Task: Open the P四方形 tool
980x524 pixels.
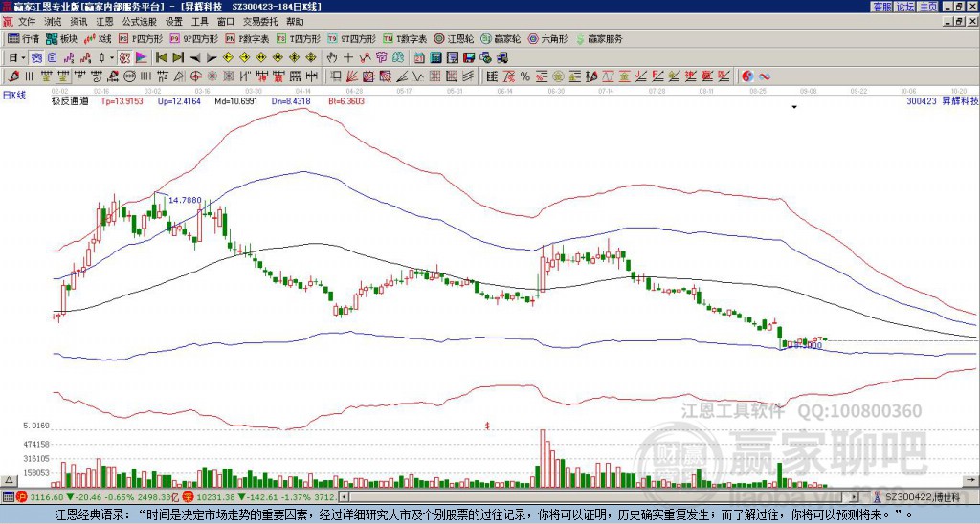Action: 141,38
